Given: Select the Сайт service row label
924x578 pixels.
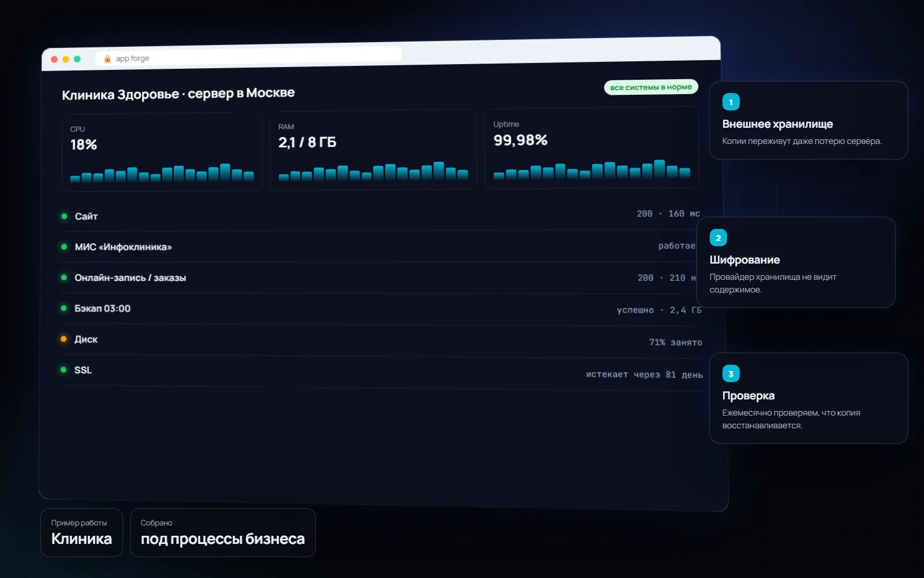Looking at the screenshot, I should (x=86, y=216).
